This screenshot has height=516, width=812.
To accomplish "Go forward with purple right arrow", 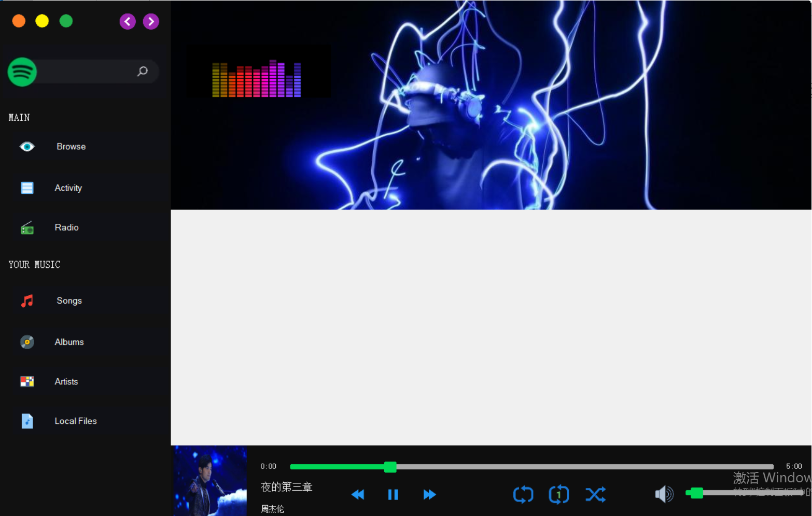I will [151, 21].
